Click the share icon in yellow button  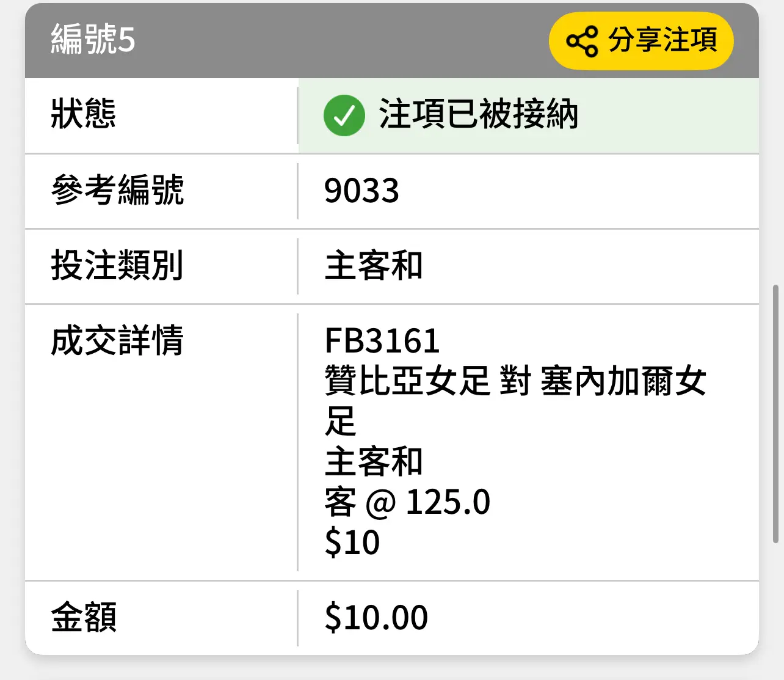pyautogui.click(x=582, y=41)
